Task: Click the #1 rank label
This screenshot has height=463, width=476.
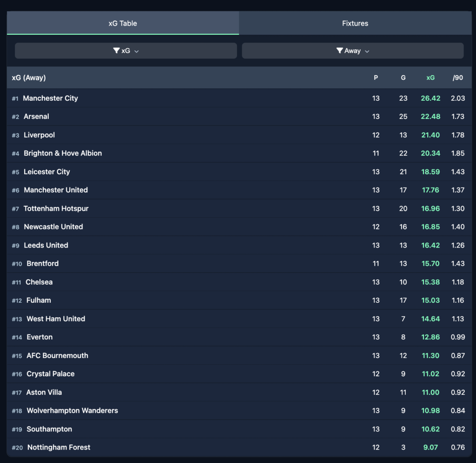Action: [15, 98]
